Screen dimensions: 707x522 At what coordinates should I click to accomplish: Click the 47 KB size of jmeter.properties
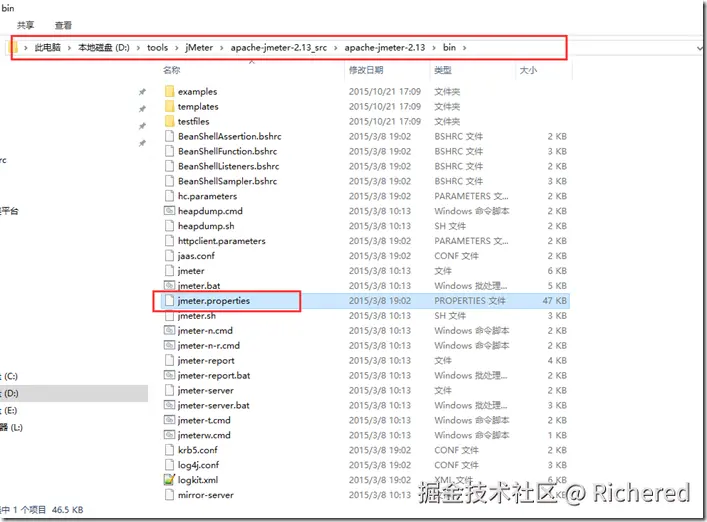[555, 300]
